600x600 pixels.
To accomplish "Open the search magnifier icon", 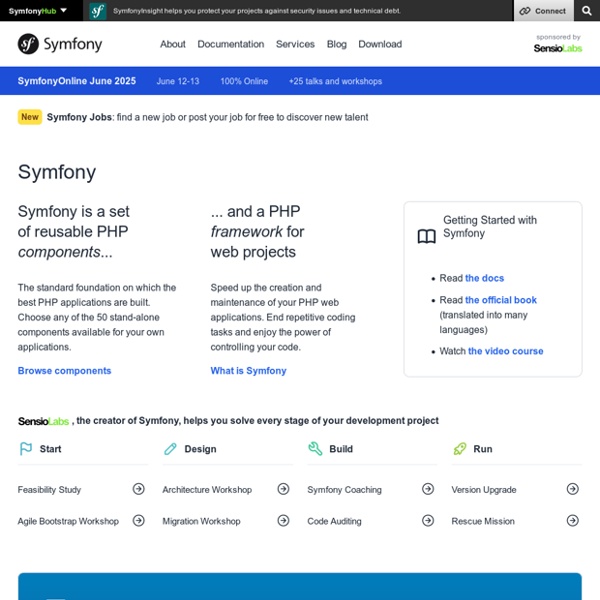I will pyautogui.click(x=587, y=11).
